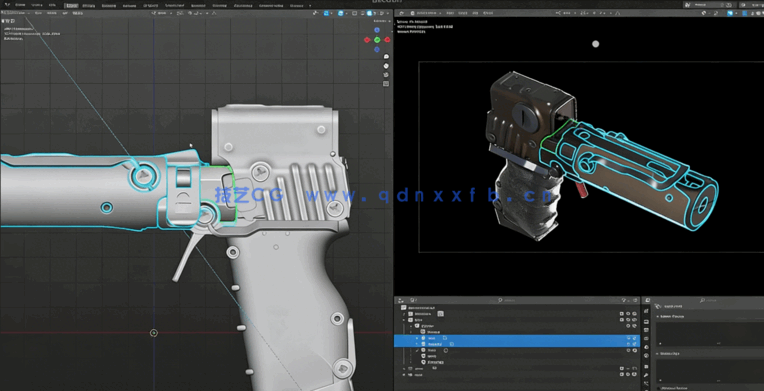
Task: Select the lower highlighted blue outliner row
Action: pos(516,344)
